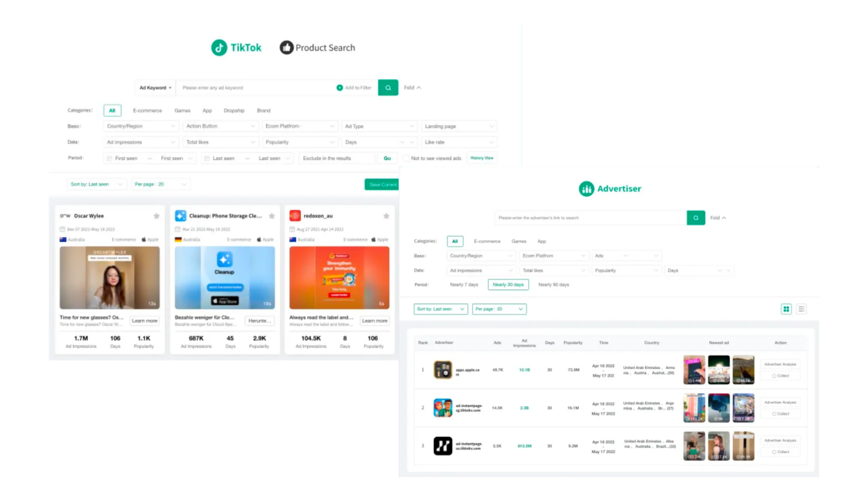Collapse the ad search filters using Fold

[x=413, y=88]
